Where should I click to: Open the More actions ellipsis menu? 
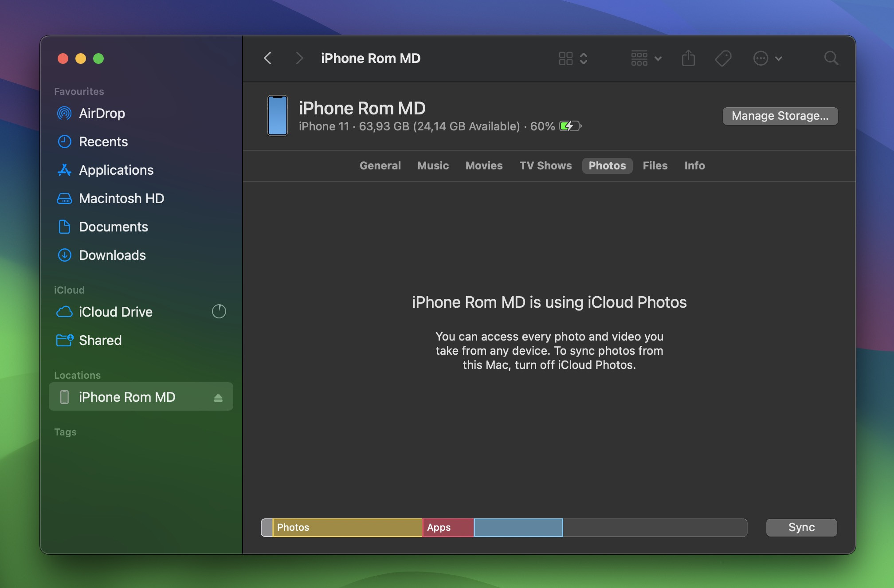(x=768, y=59)
